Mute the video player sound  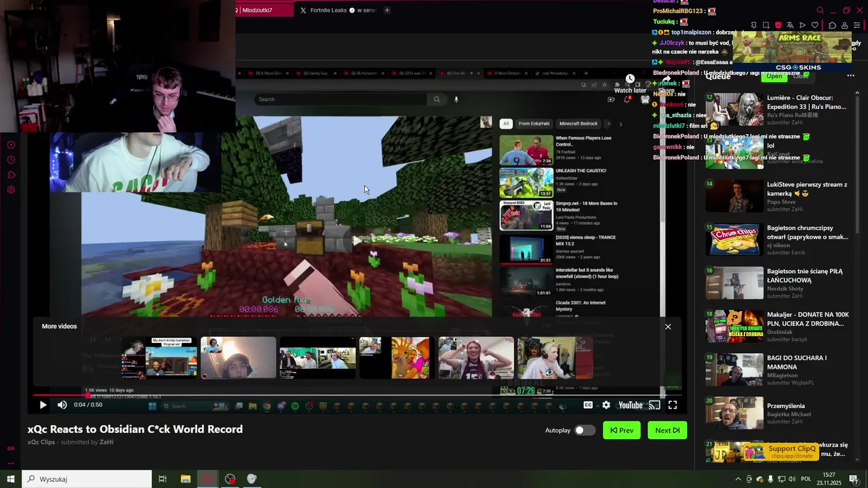click(62, 405)
